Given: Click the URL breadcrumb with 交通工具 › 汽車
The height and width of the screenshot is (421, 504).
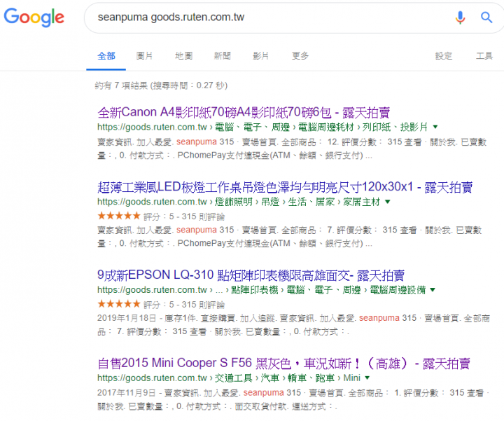Looking at the screenshot, I should coord(229,378).
